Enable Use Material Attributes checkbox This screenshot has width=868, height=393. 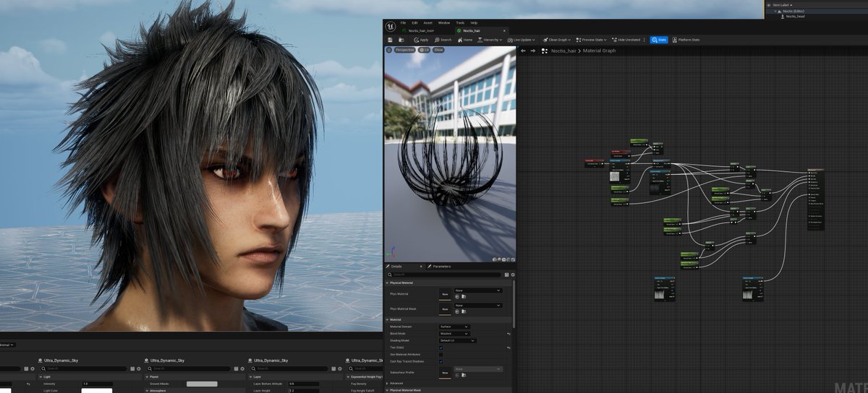[441, 354]
